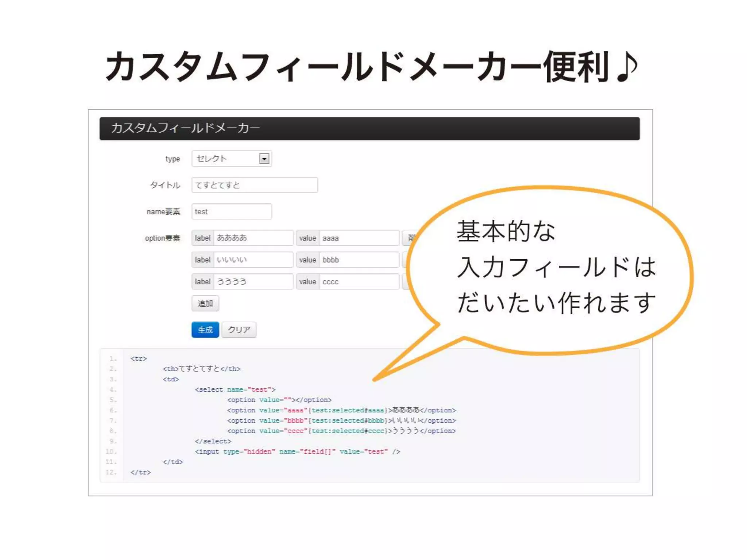Edit the label field containing うううう
Viewport: 747px width, 560px height.
[x=253, y=281]
